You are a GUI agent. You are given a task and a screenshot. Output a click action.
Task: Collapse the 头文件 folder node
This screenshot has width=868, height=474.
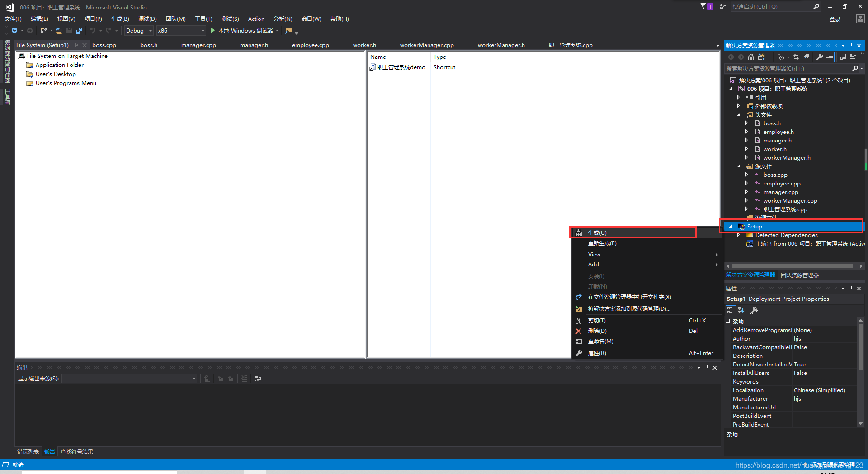[x=739, y=115]
